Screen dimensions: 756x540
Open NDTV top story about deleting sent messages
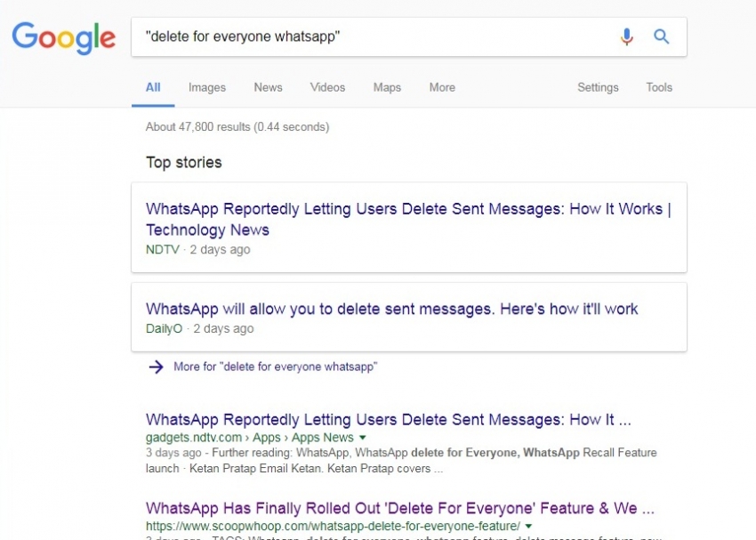[409, 220]
